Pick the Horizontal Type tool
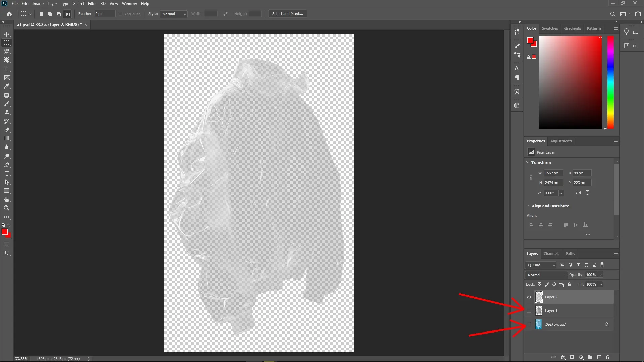 point(7,174)
